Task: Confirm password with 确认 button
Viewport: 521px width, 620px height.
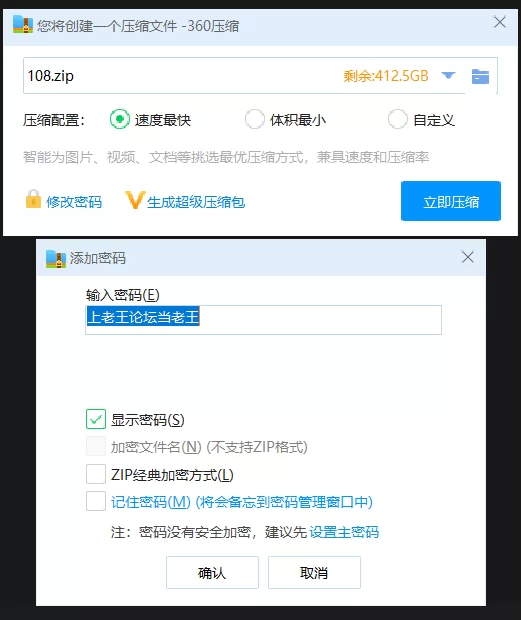Action: coord(212,573)
